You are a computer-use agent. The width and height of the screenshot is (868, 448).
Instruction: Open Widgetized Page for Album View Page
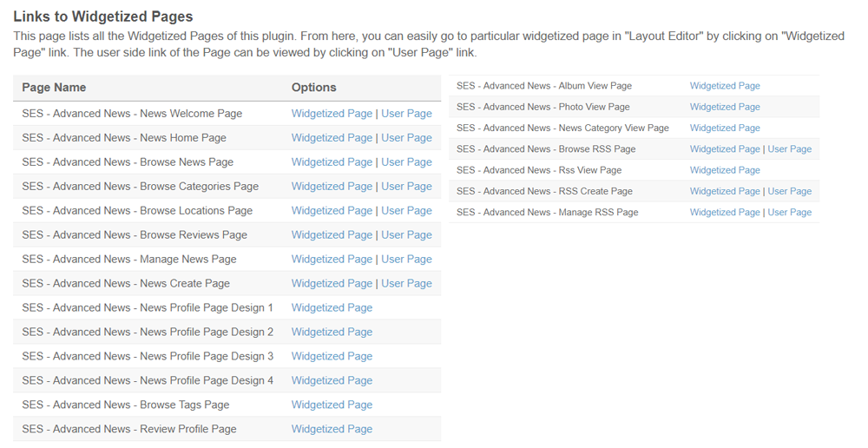[725, 86]
